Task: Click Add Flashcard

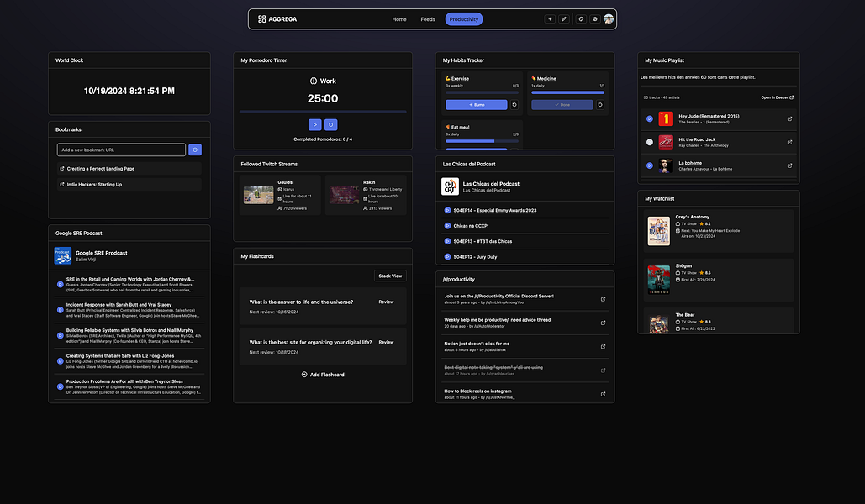Action: [x=323, y=375]
